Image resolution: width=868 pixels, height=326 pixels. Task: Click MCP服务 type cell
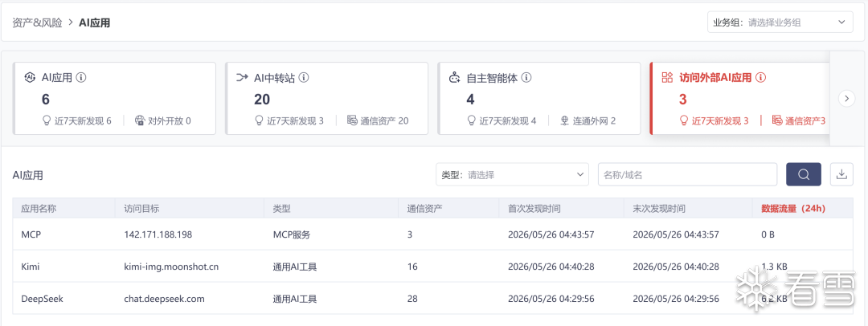click(x=292, y=234)
